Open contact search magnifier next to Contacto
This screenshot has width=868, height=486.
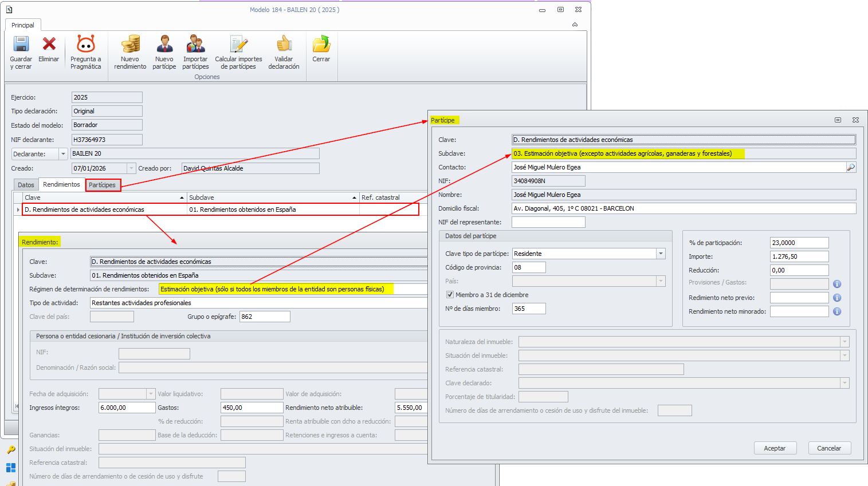pos(851,167)
